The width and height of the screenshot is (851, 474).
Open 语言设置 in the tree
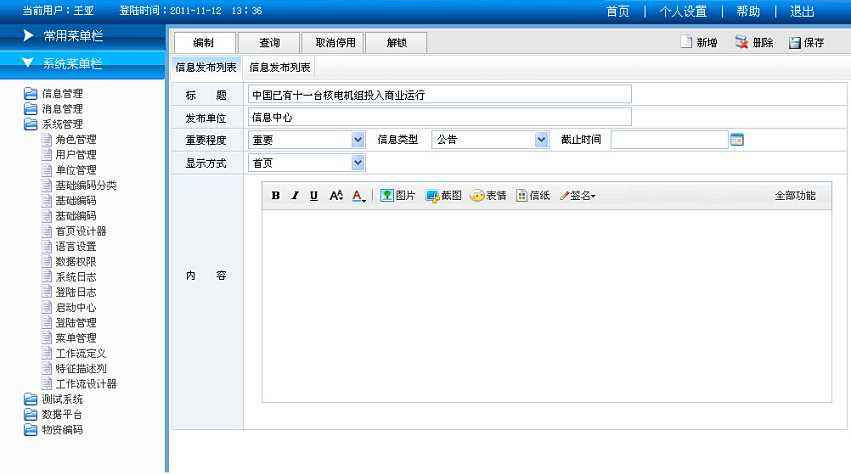tap(70, 247)
